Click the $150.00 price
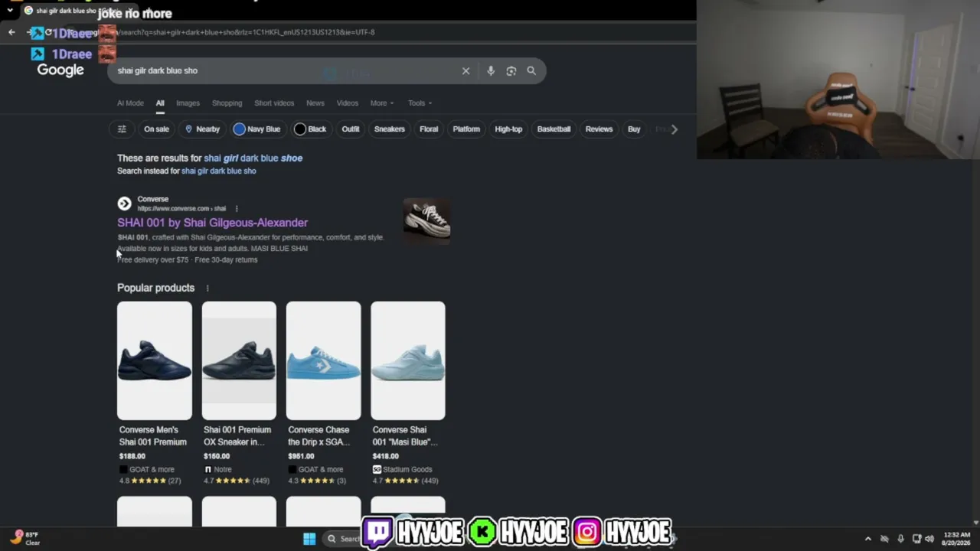The height and width of the screenshot is (551, 980). (x=217, y=456)
